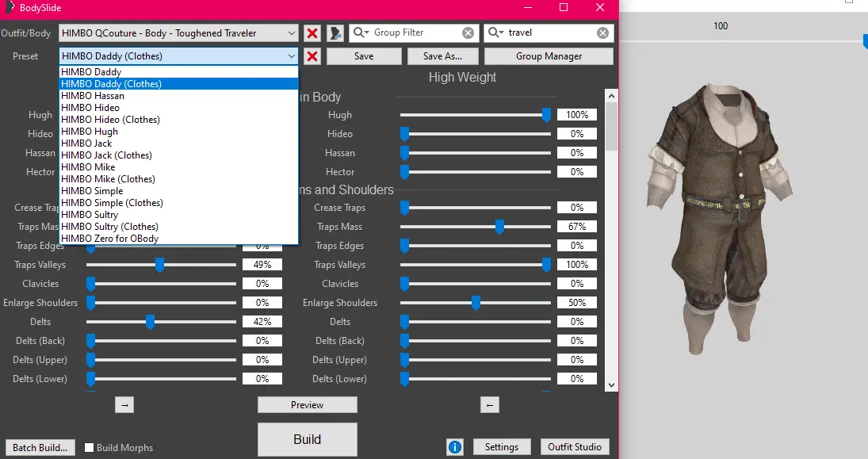Click the low weight Delts 42% field
The image size is (868, 459).
click(262, 322)
